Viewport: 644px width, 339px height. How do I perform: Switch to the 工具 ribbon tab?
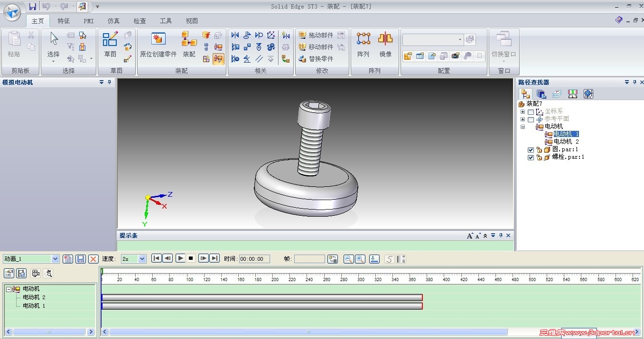click(166, 21)
